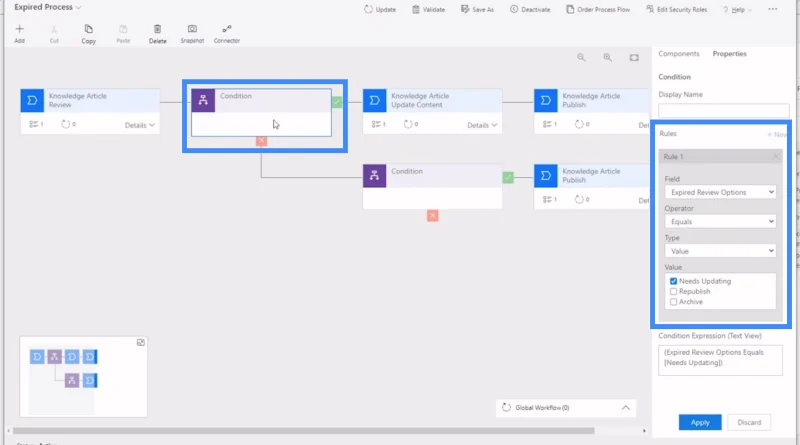Click the Rule 1 header
The image size is (800, 445).
coord(720,157)
